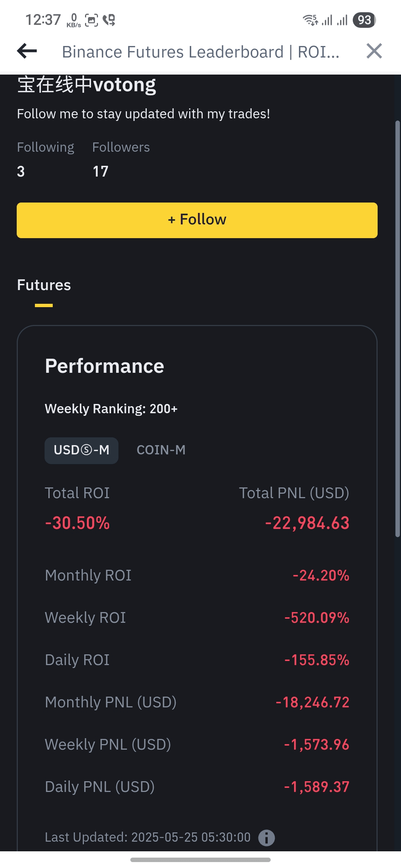Switch to the USDⓈ-M toggle option
This screenshot has width=401, height=868.
coord(81,450)
